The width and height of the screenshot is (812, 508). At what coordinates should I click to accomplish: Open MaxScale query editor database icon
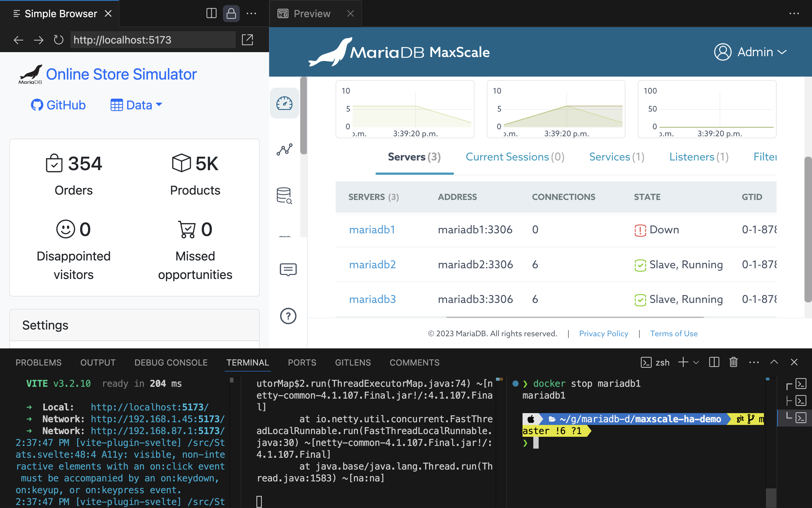[284, 196]
